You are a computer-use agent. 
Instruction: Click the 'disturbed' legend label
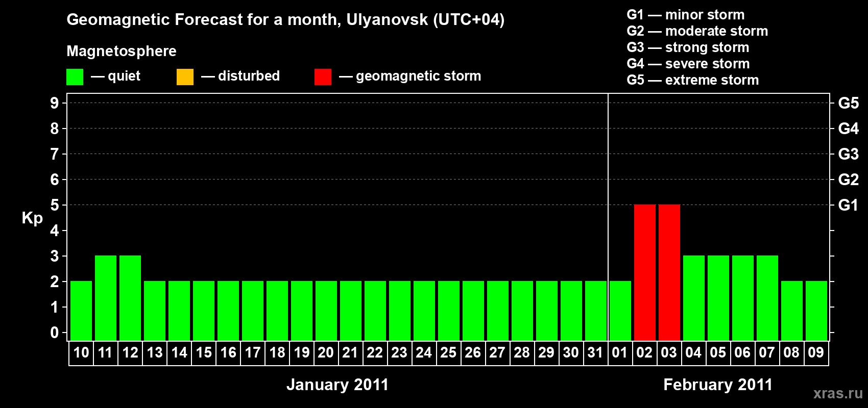tap(249, 76)
